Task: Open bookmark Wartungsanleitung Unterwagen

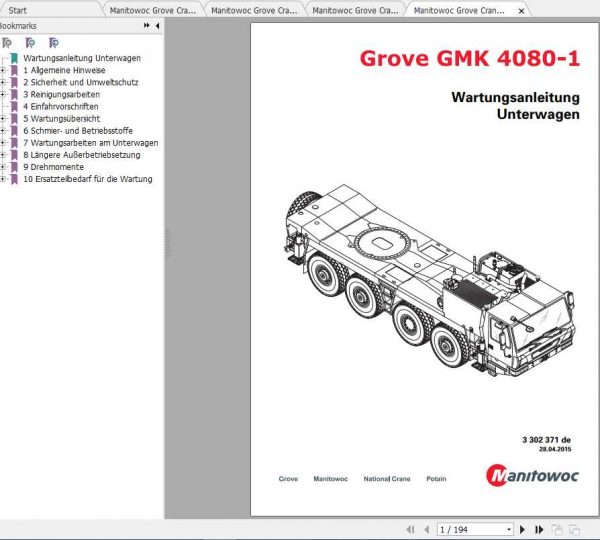Action: 82,58
